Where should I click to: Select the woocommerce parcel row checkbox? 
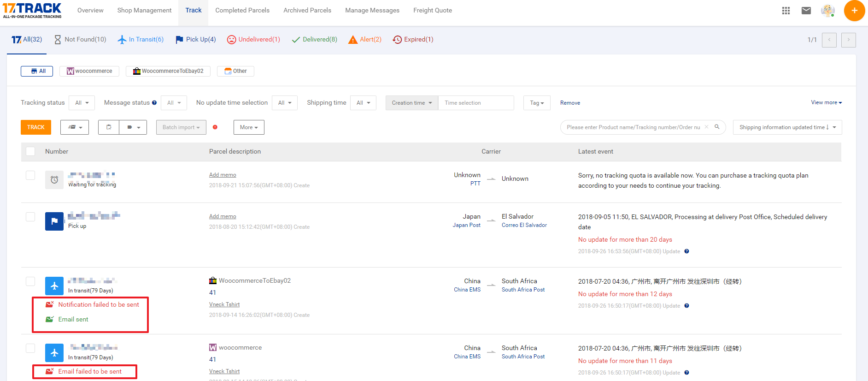click(30, 348)
